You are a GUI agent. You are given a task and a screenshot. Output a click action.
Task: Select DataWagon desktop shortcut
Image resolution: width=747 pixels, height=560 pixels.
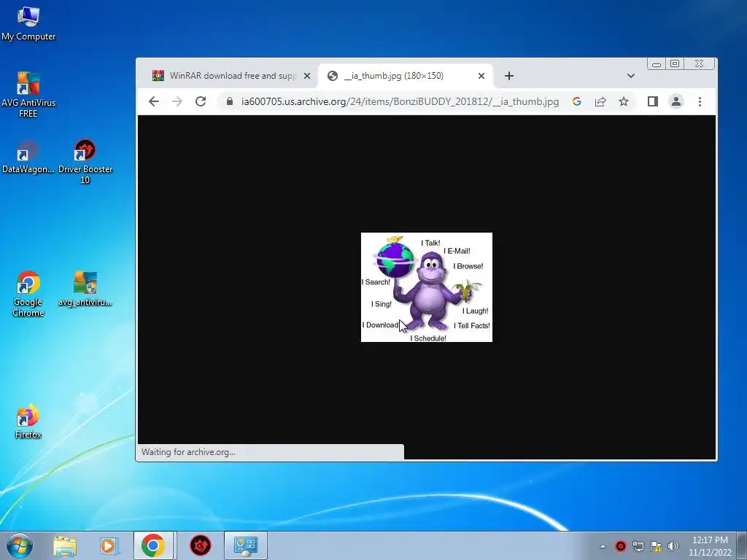[x=28, y=157]
